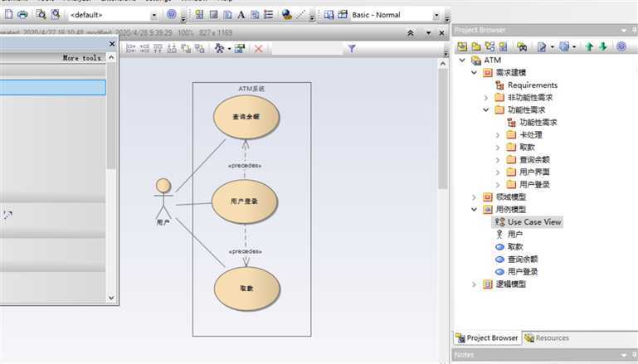Select 取款 use case under 用例模型
The width and height of the screenshot is (638, 364).
click(x=514, y=247)
